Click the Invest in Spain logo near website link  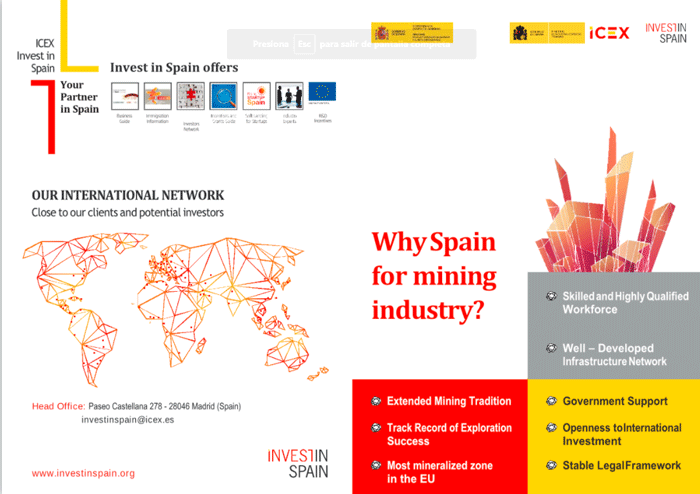click(298, 464)
